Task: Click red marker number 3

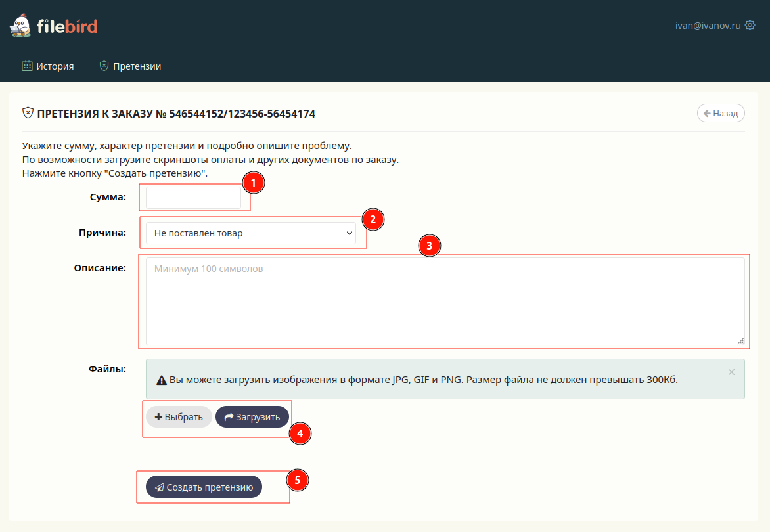Action: (x=429, y=246)
